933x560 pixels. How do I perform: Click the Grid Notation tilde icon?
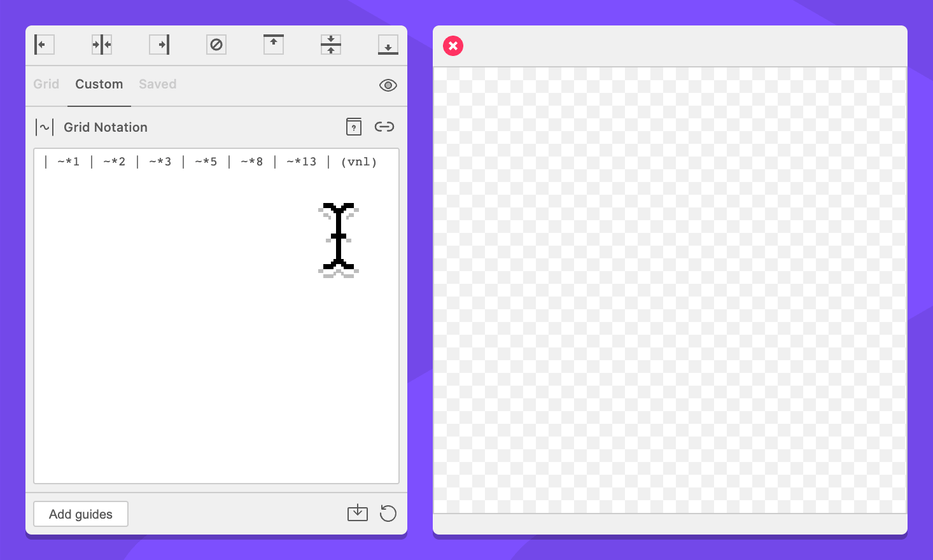(45, 127)
